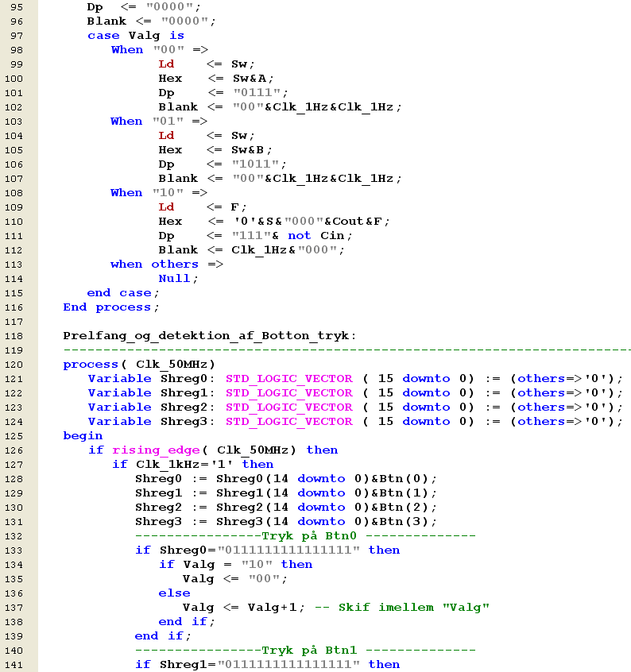
Task: Click the 'case' keyword on line 97
Action: click(x=103, y=36)
